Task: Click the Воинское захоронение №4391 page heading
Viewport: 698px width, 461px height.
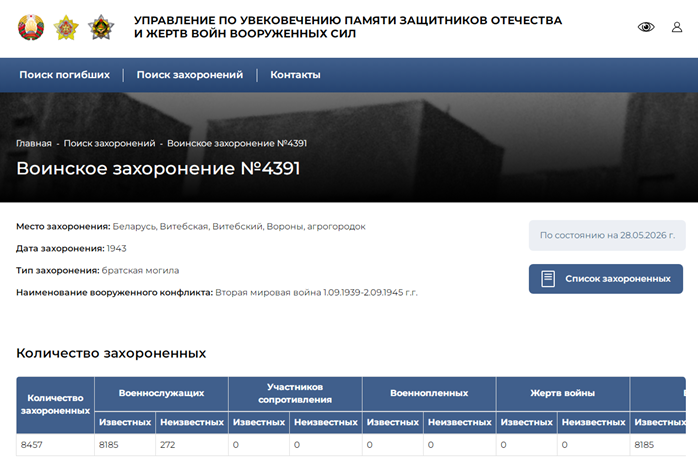Action: click(x=158, y=169)
